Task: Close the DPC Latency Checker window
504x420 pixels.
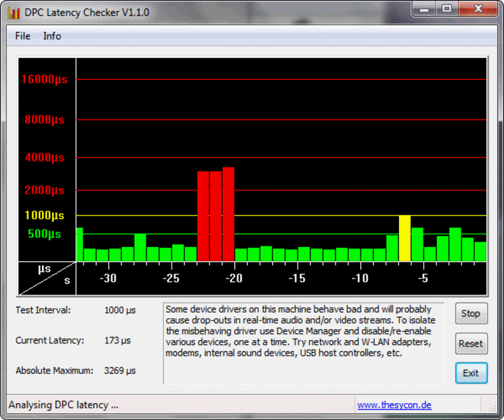Action: tap(478, 9)
